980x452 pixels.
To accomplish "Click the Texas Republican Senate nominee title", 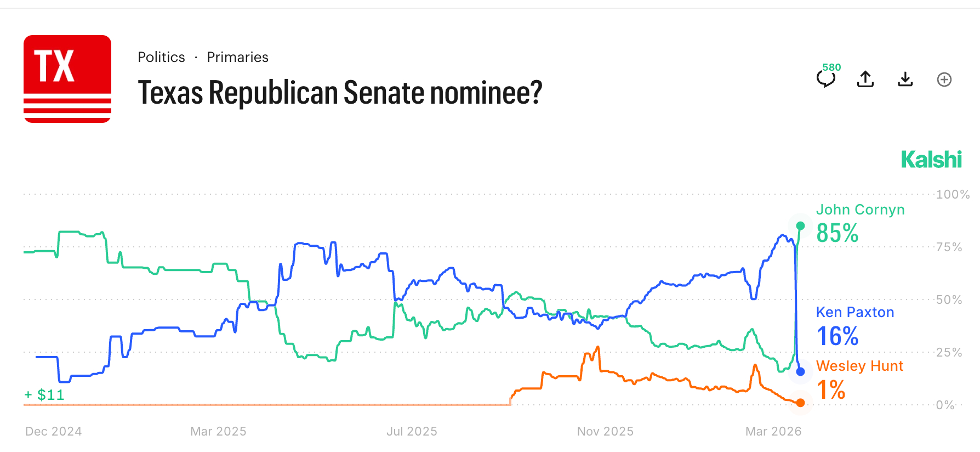I will [340, 92].
